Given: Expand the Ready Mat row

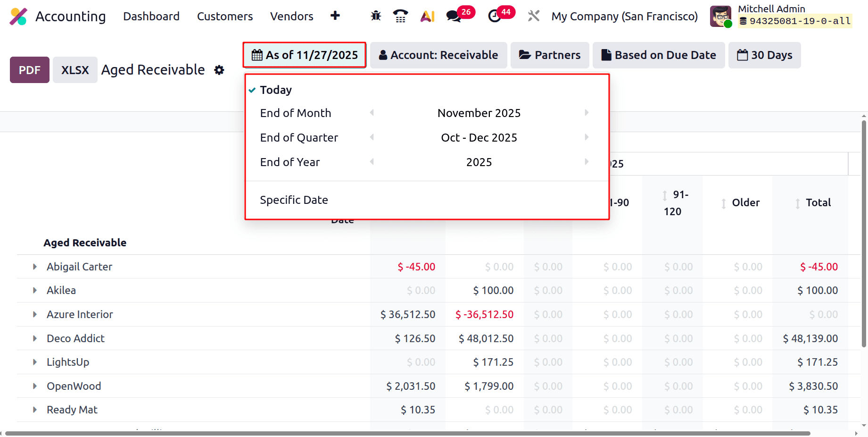Looking at the screenshot, I should 35,410.
